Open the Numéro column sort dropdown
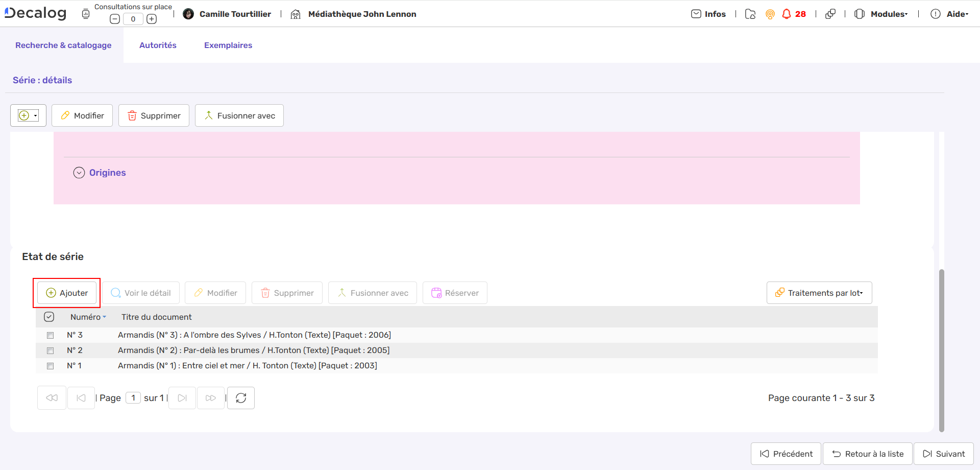 point(105,317)
